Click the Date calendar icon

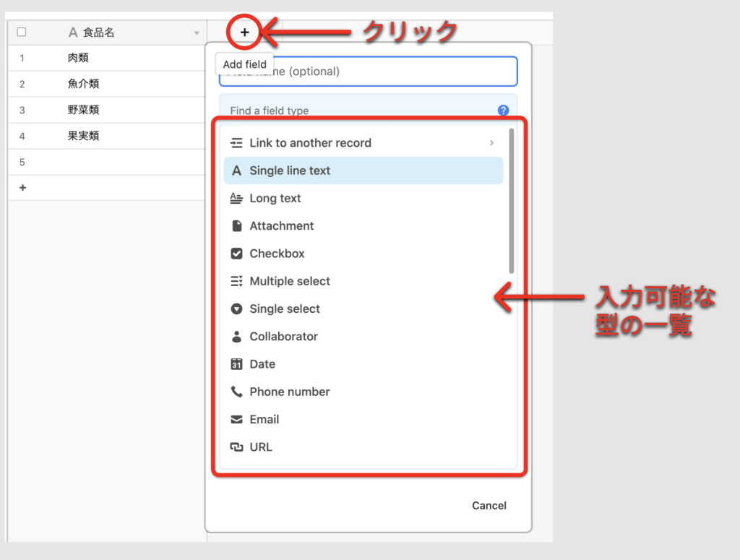[236, 364]
